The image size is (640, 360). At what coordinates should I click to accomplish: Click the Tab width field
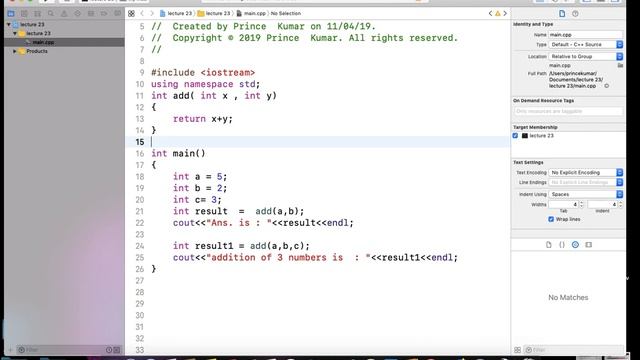coord(564,204)
